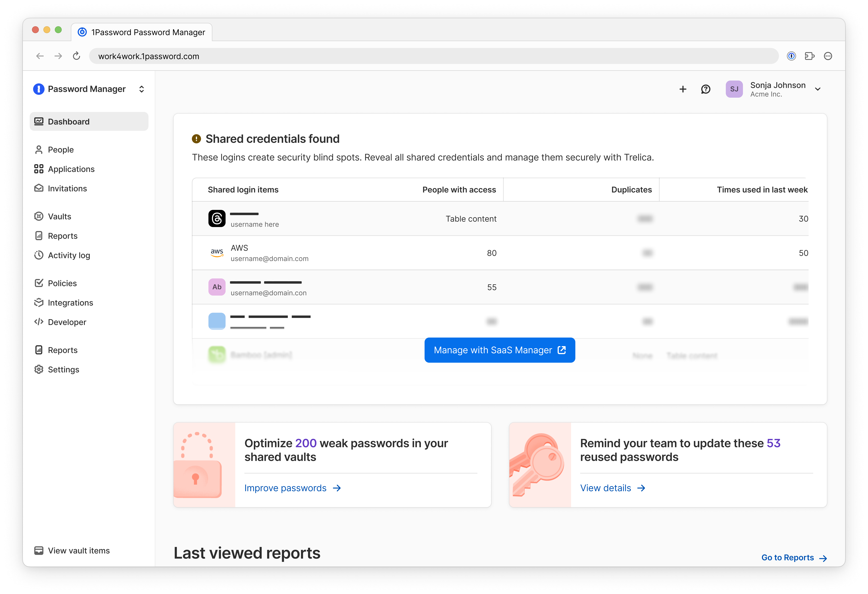This screenshot has width=868, height=594.
Task: Click the browser extensions puzzle icon
Action: 809,56
